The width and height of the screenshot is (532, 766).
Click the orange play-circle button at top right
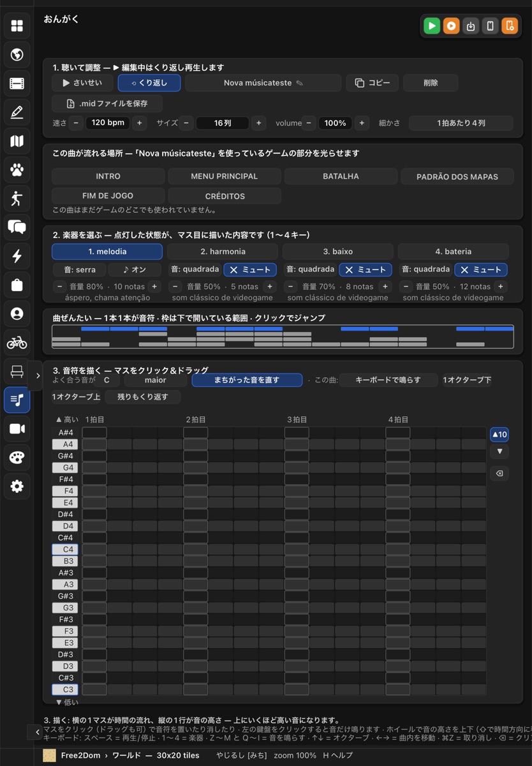point(451,26)
